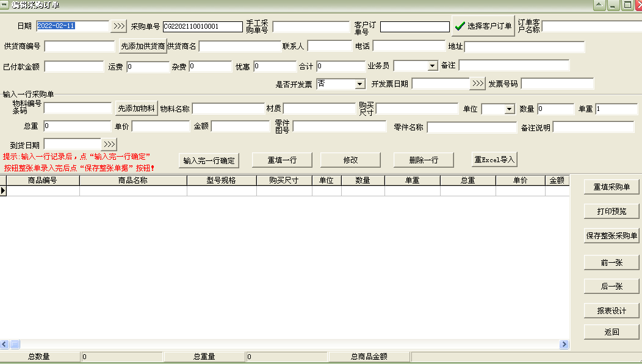This screenshot has width=642, height=364.
Task: Click 输入完一行确定 to confirm row
Action: click(x=207, y=160)
